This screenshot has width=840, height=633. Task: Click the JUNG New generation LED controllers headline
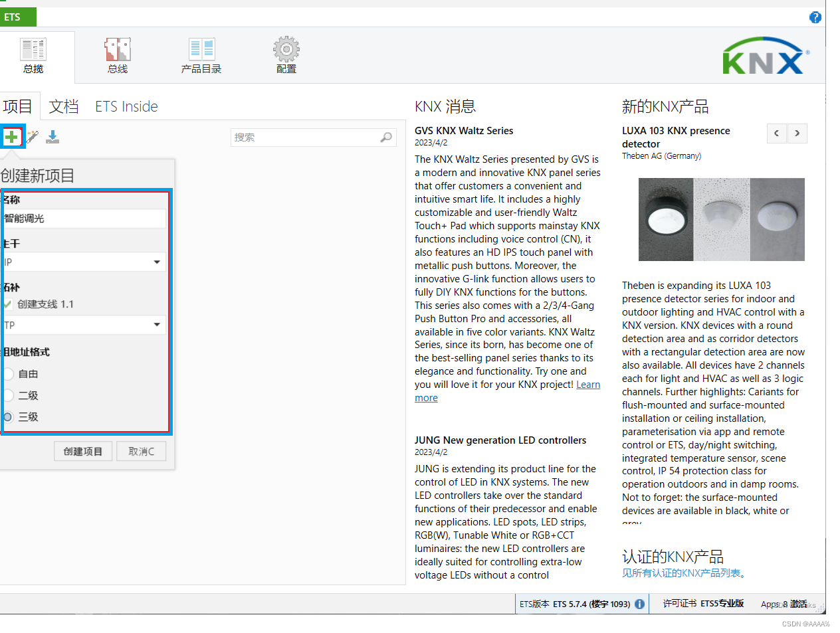pyautogui.click(x=500, y=440)
